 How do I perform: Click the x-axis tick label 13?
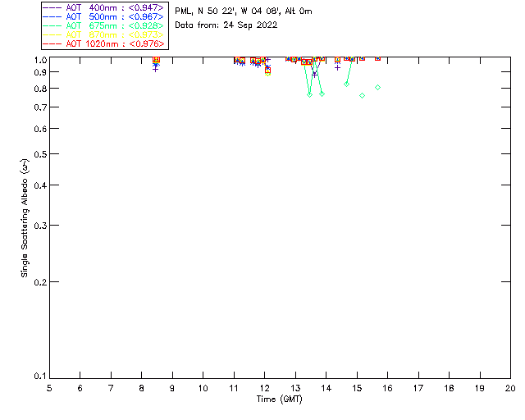(x=295, y=388)
